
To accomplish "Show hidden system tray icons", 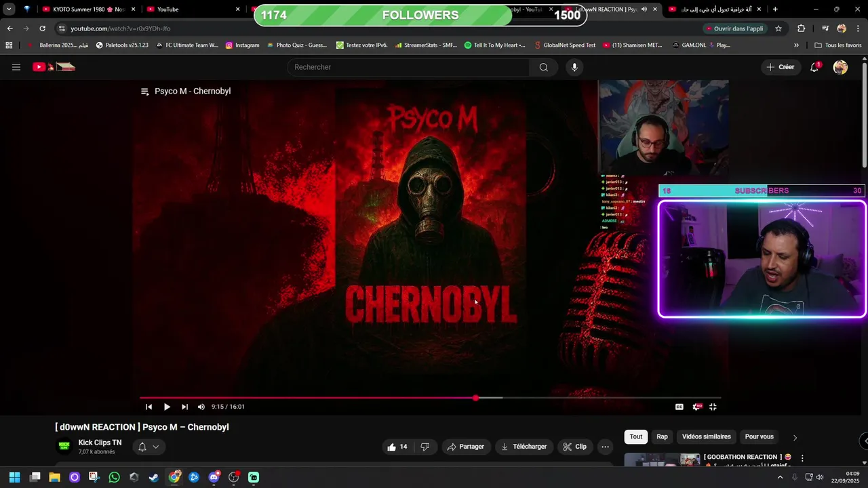I will coord(779,477).
